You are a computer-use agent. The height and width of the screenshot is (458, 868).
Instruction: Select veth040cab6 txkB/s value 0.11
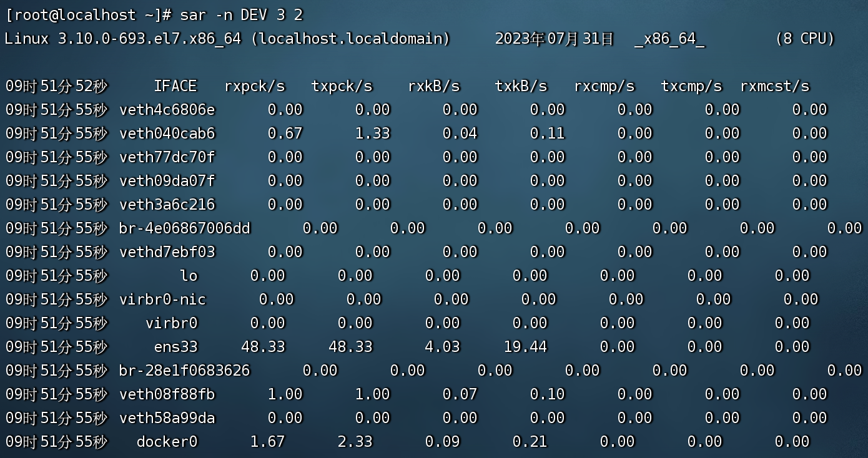pyautogui.click(x=548, y=134)
